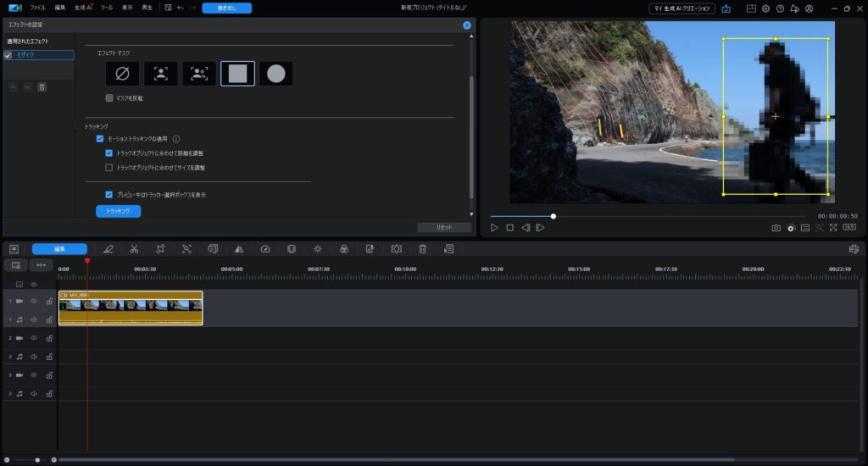Click the no-mask (none) icon
The height and width of the screenshot is (466, 868).
coord(122,74)
